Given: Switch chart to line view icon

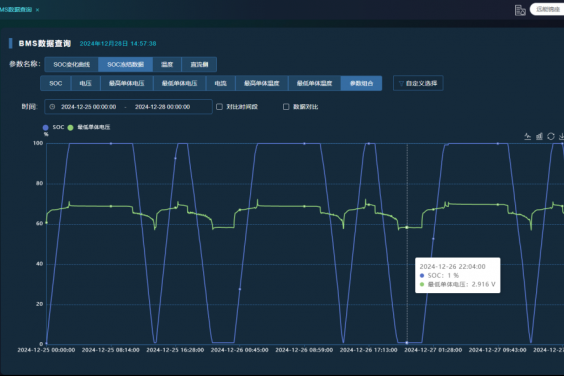Looking at the screenshot, I should coord(527,136).
